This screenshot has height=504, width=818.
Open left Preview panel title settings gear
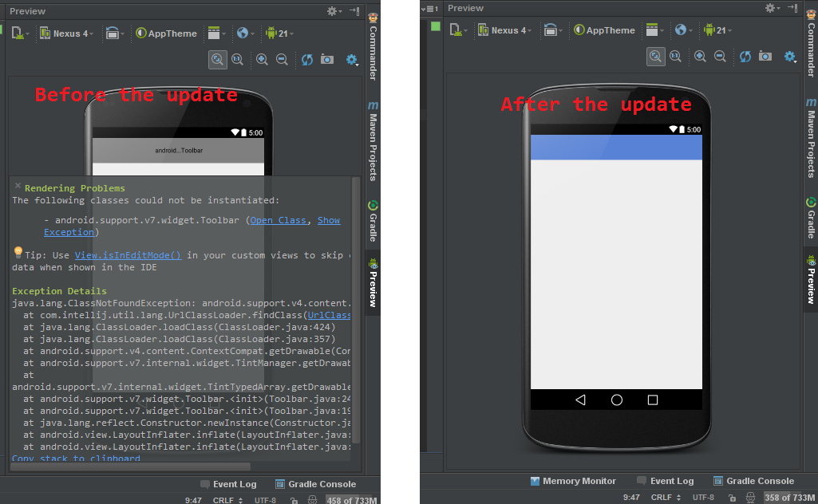tap(334, 11)
